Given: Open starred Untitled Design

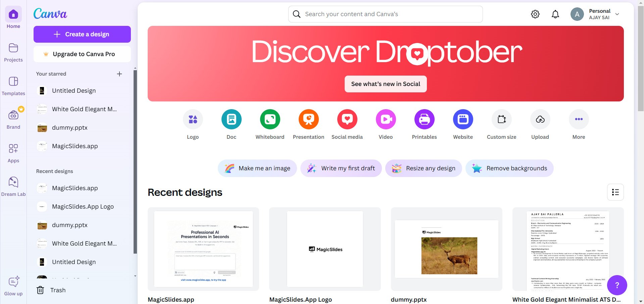Looking at the screenshot, I should pos(80,91).
